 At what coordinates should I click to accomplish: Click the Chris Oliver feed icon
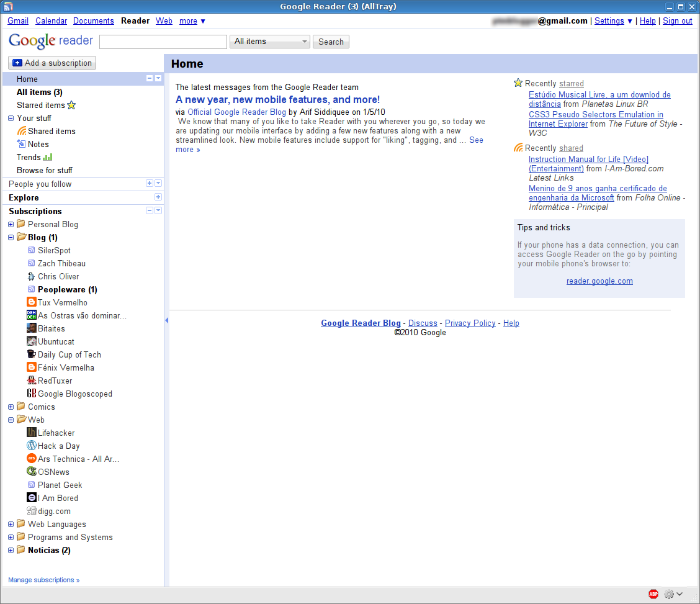click(x=31, y=276)
